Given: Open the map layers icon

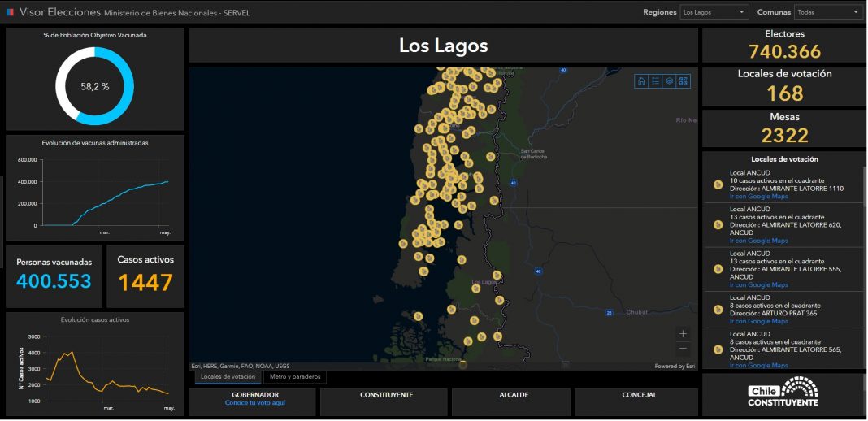Looking at the screenshot, I should pyautogui.click(x=669, y=81).
